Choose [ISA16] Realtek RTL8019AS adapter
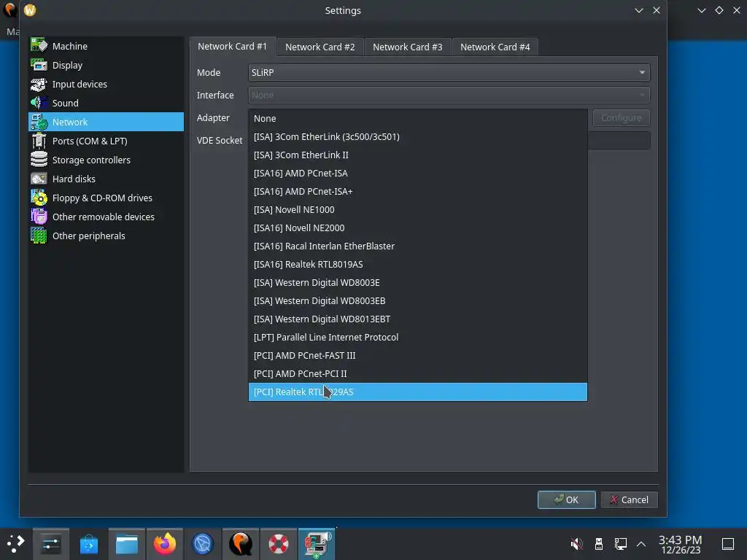The height and width of the screenshot is (560, 747). click(x=418, y=264)
